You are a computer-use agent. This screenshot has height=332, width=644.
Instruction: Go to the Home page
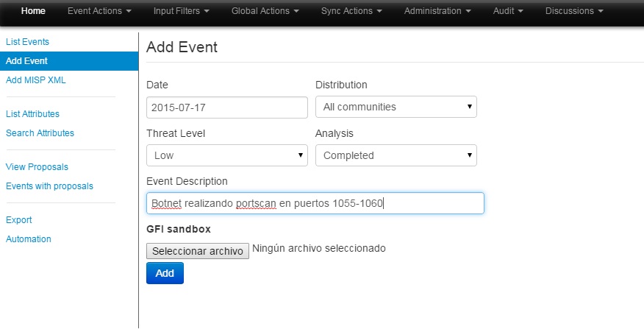[33, 11]
